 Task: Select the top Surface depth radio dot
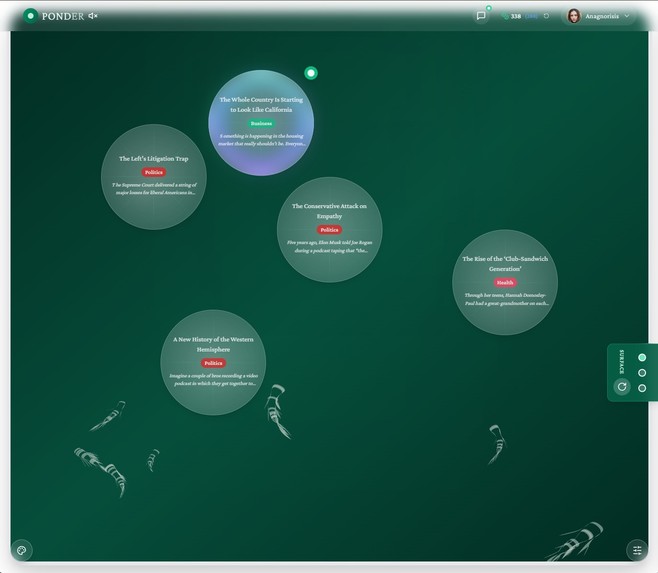(642, 358)
